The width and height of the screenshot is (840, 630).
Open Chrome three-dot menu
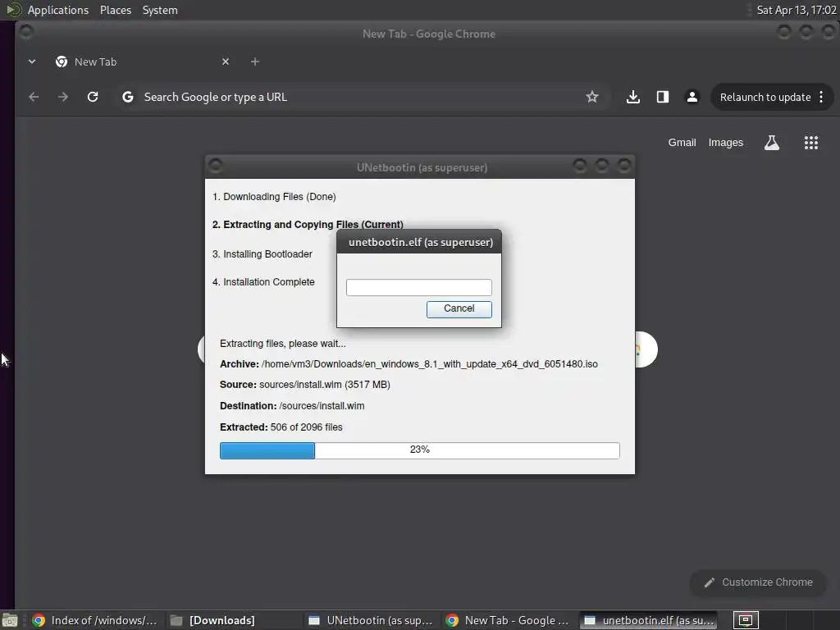pyautogui.click(x=821, y=97)
